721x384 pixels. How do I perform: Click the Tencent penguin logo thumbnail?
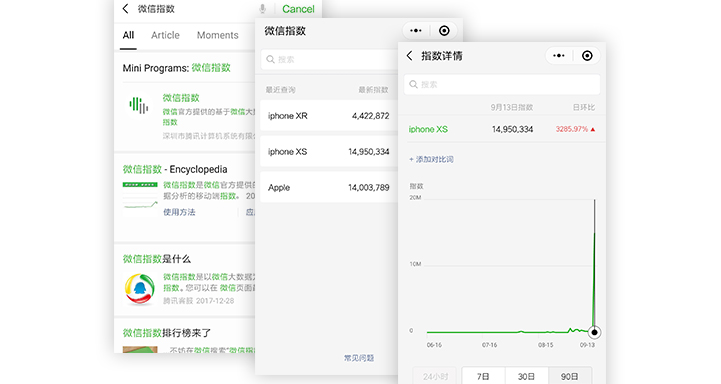[140, 289]
